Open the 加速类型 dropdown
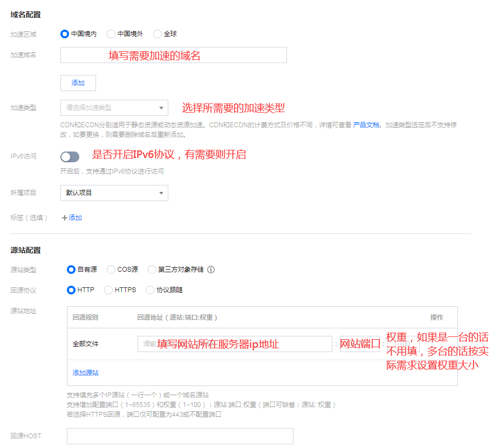The height and width of the screenshot is (448, 492). click(x=114, y=108)
